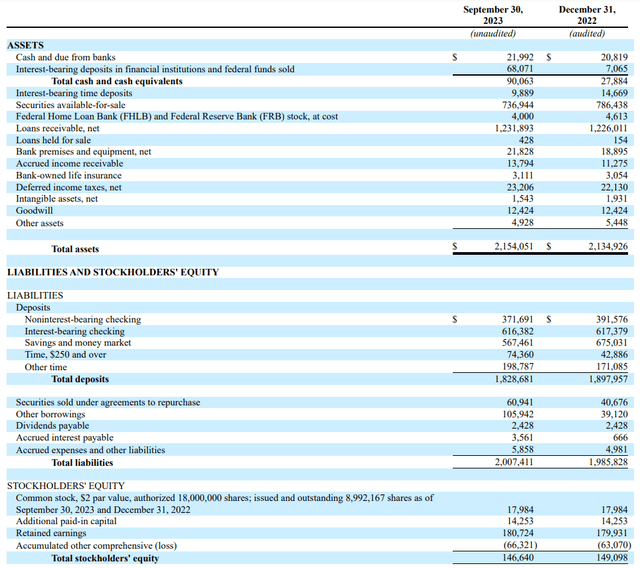Image resolution: width=640 pixels, height=568 pixels.
Task: Select the Dividends payable label
Action: click(x=52, y=426)
